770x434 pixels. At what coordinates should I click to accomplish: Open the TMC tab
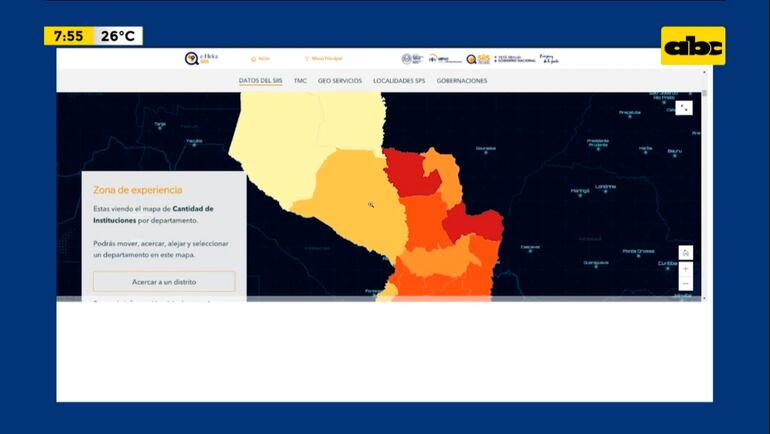click(x=300, y=80)
